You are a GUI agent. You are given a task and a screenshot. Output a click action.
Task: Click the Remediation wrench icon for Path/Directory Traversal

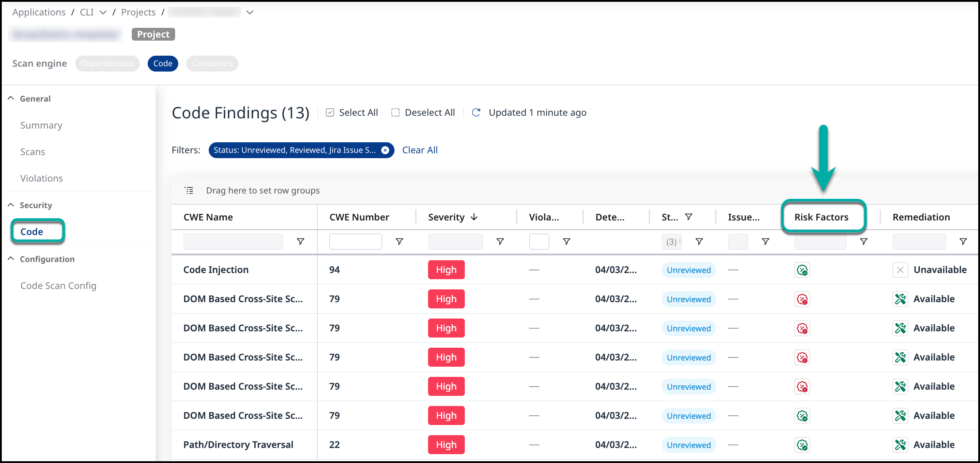coord(900,445)
